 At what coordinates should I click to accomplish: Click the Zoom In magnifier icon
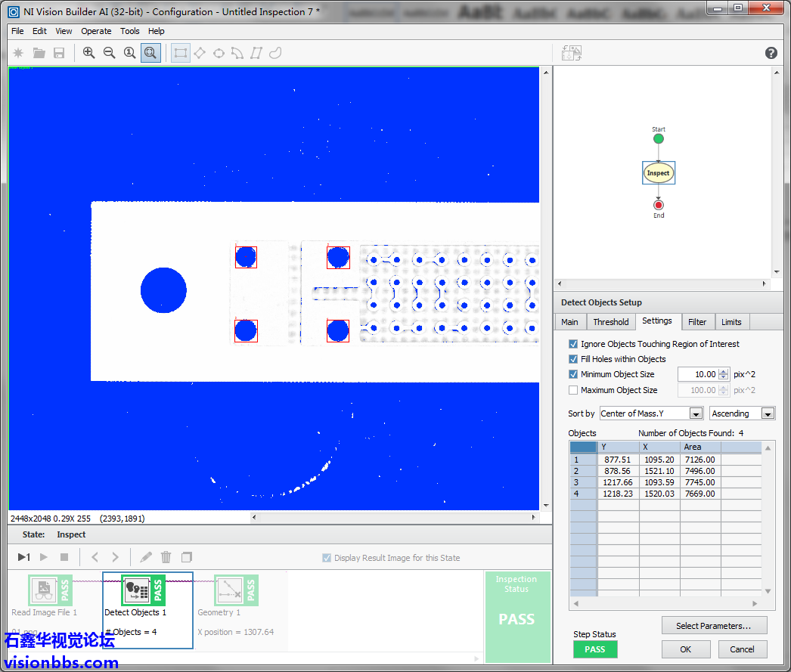coord(89,53)
